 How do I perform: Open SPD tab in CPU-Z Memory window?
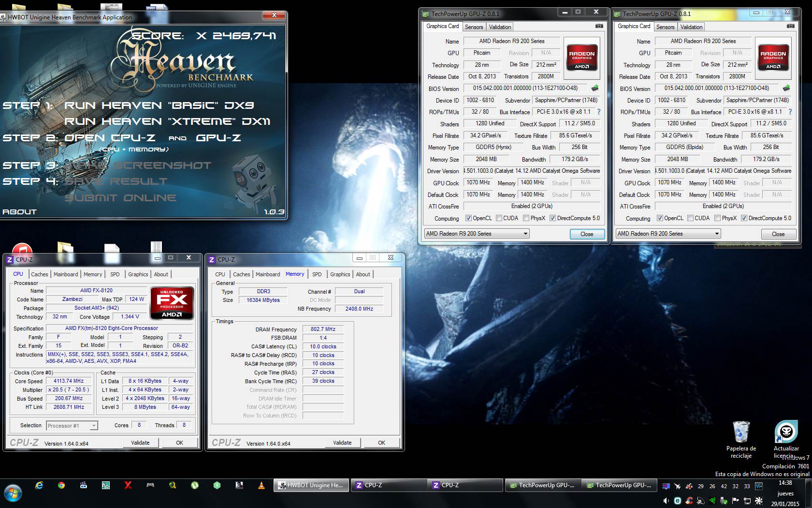click(x=317, y=274)
